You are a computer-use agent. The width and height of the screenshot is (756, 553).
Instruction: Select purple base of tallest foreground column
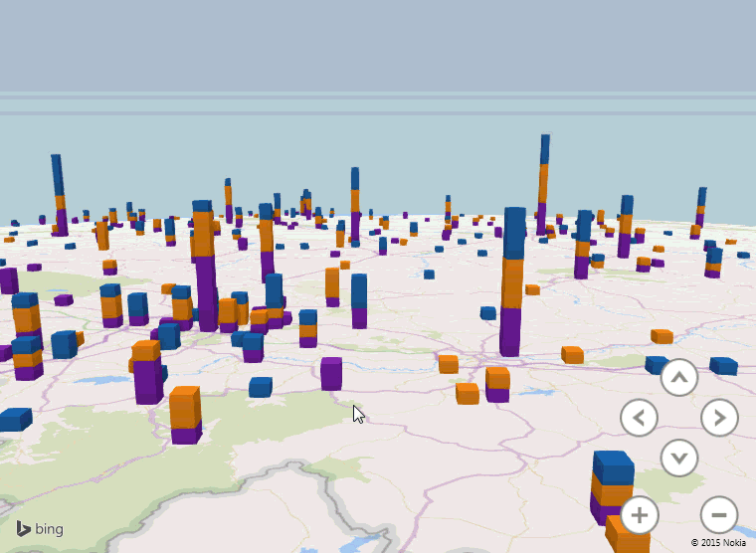tap(510, 331)
